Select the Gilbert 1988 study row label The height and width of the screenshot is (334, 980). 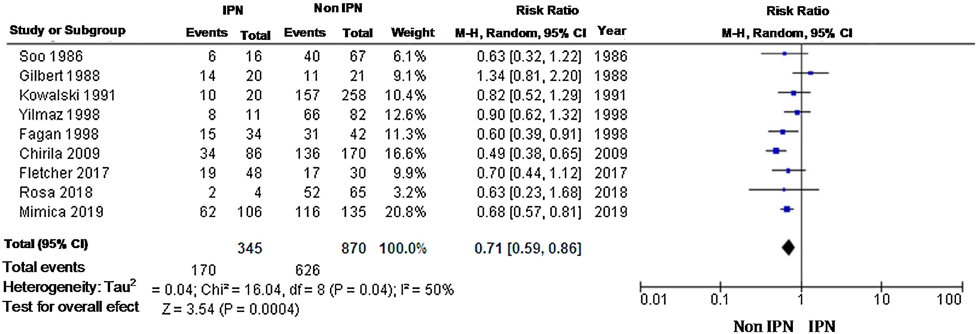tap(60, 76)
